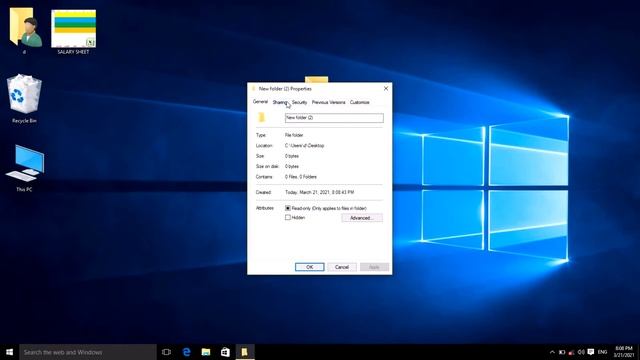Screen dimensions: 640x360
Task: Open the network status tray icon
Action: point(571,352)
